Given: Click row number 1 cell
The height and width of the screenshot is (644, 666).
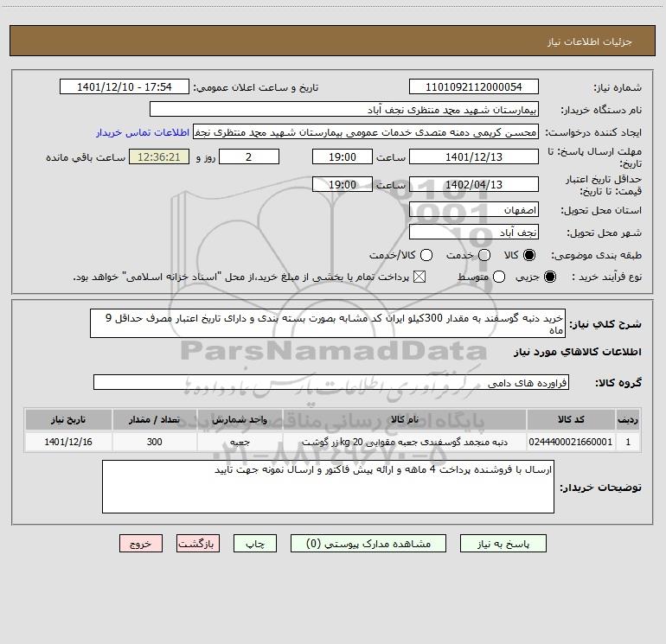Looking at the screenshot, I should pyautogui.click(x=628, y=442).
